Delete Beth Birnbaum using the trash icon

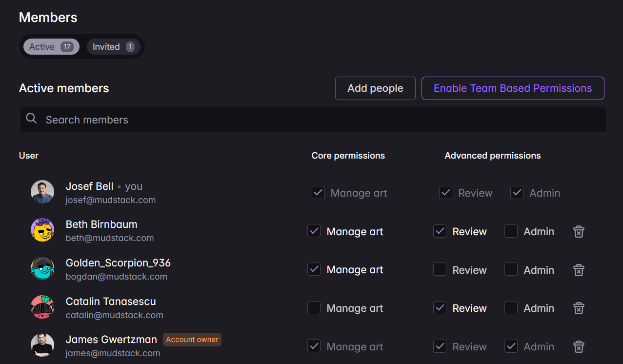pos(579,231)
